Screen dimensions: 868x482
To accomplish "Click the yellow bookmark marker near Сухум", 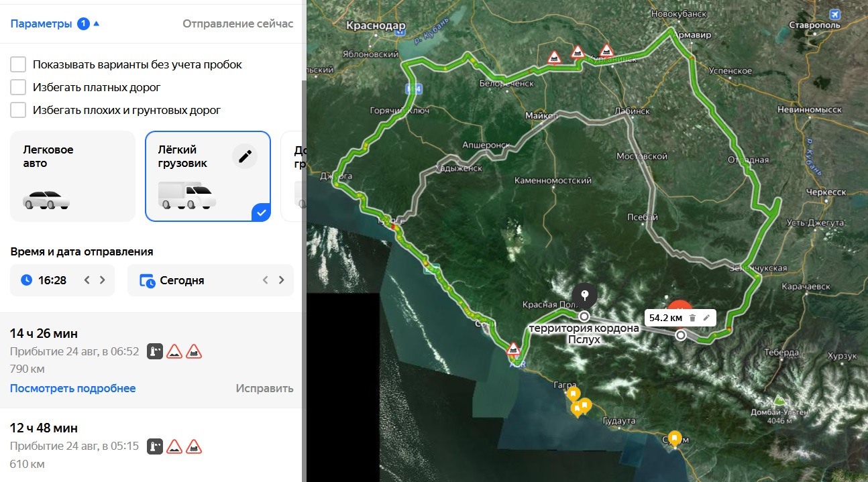I will [x=675, y=438].
